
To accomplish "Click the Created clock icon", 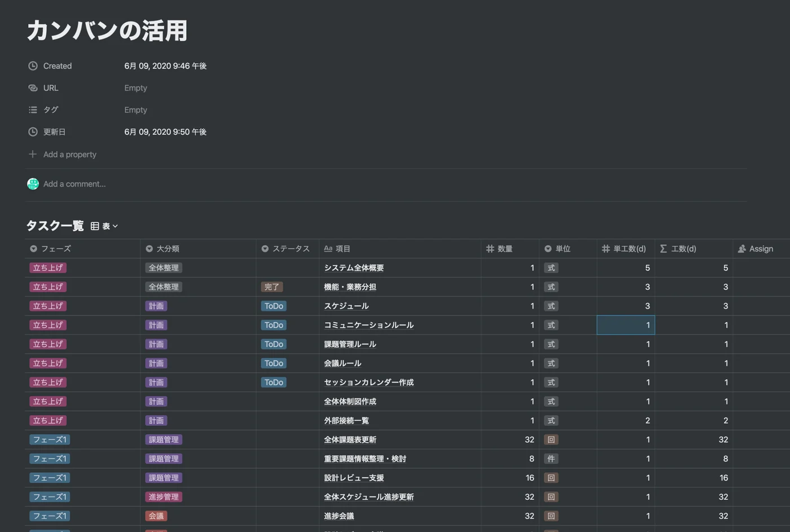I will (33, 66).
